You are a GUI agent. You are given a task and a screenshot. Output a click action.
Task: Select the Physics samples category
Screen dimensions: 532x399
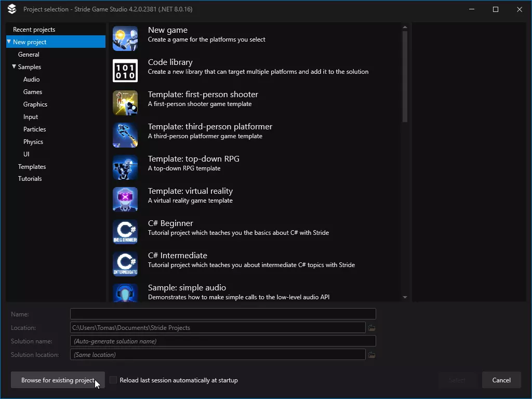(33, 142)
